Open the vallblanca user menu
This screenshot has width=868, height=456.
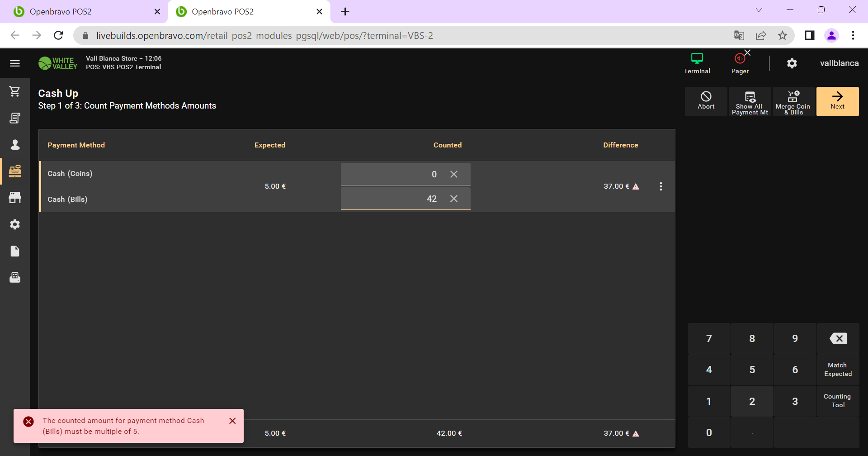(x=839, y=63)
